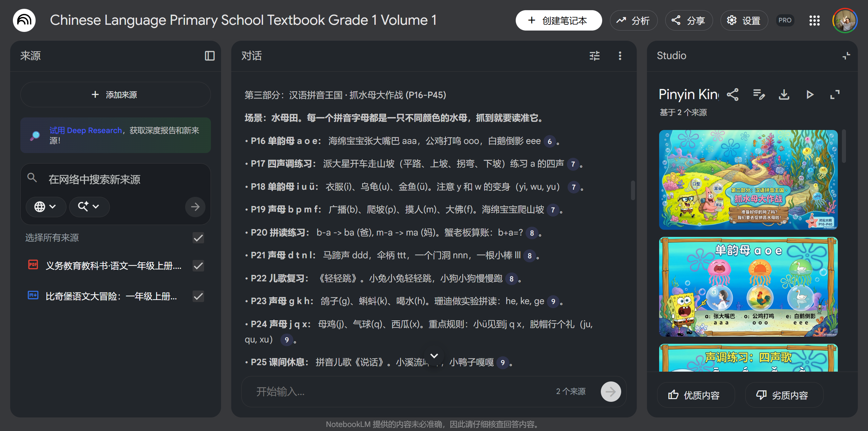Collapse the Studio panel
This screenshot has height=431, width=868.
pyautogui.click(x=846, y=55)
